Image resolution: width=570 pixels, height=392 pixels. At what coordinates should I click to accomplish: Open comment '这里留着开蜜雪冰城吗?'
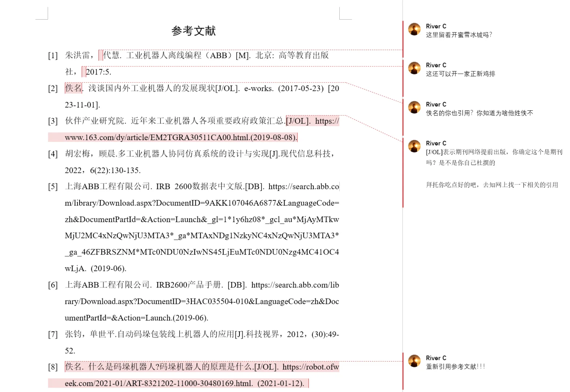(459, 35)
